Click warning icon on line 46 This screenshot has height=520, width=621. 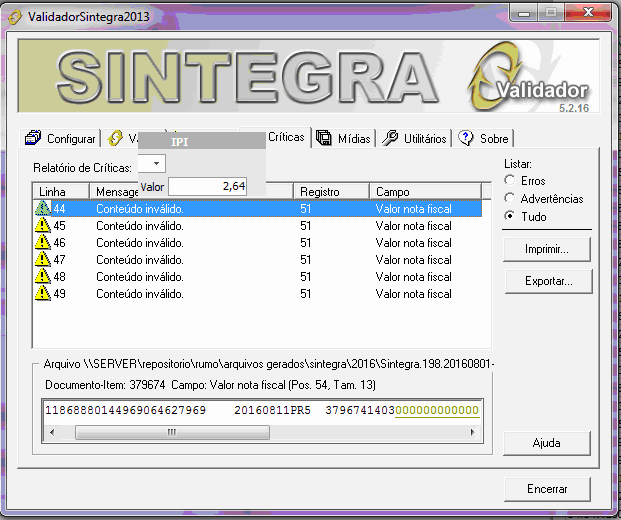(42, 242)
